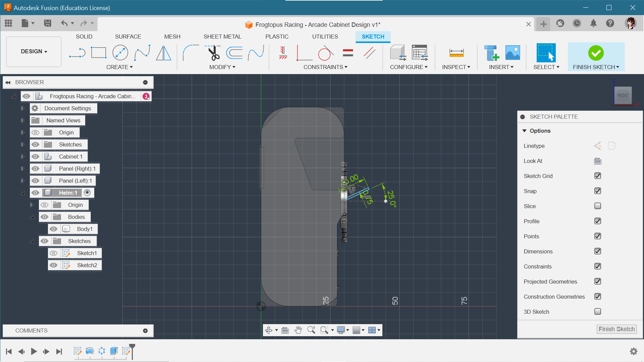Select the Trim scissors tool
This screenshot has width=644, height=362.
point(213,53)
